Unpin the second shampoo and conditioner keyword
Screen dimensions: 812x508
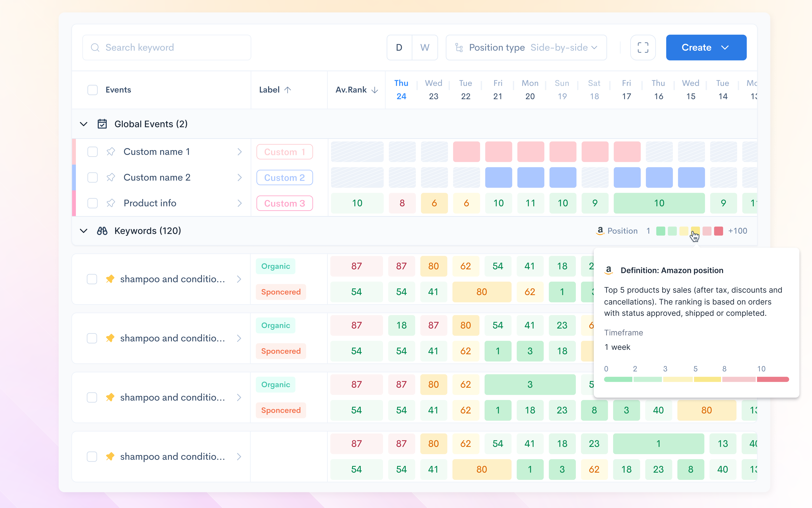tap(110, 338)
